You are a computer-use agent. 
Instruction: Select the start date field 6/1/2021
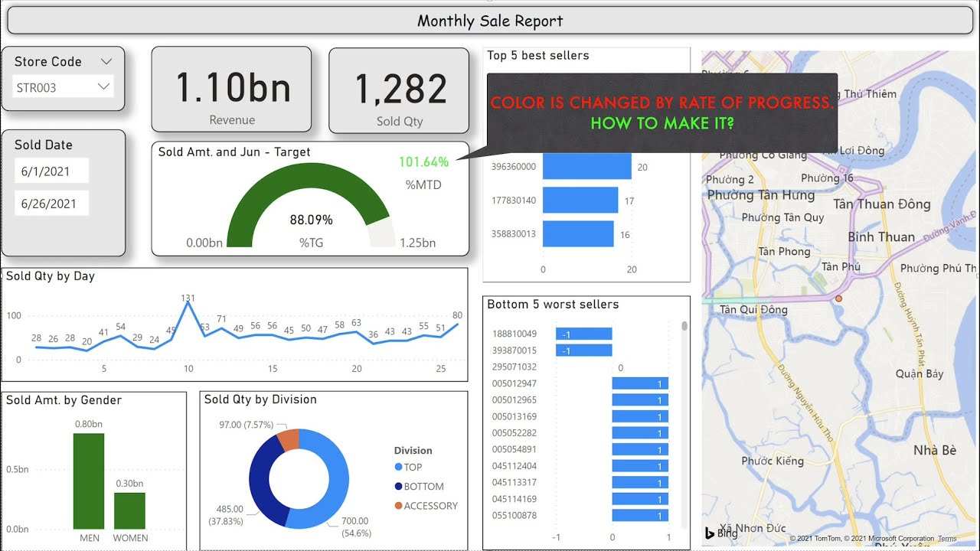click(x=52, y=171)
